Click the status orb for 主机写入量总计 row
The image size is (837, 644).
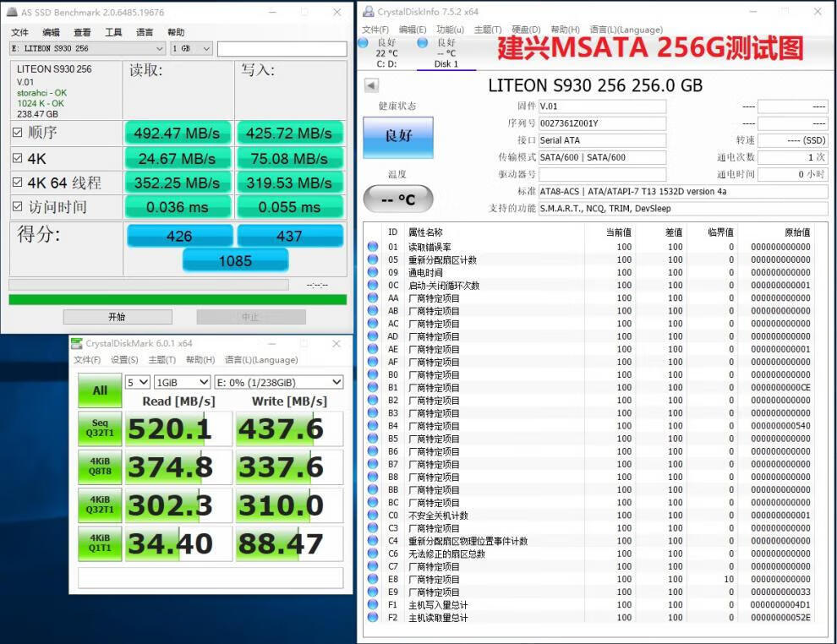pos(373,605)
